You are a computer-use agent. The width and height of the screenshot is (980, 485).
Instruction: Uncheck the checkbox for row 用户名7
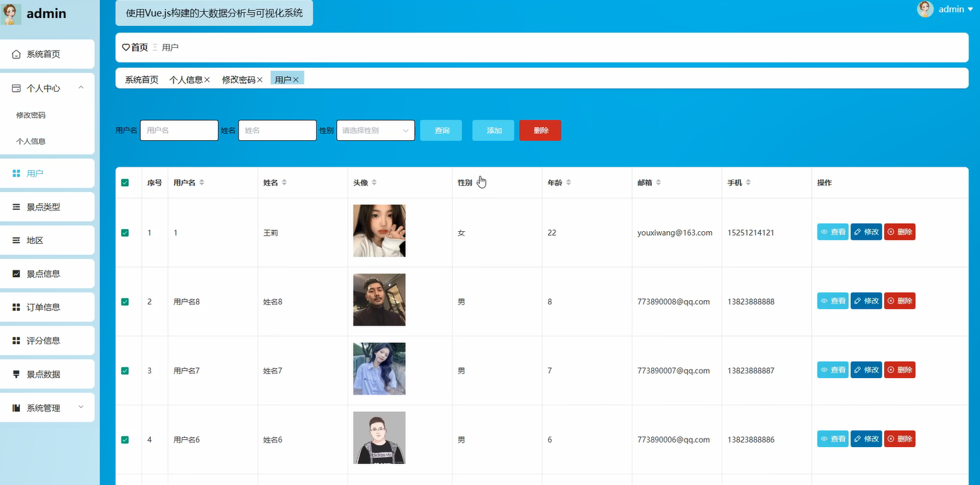coord(125,371)
